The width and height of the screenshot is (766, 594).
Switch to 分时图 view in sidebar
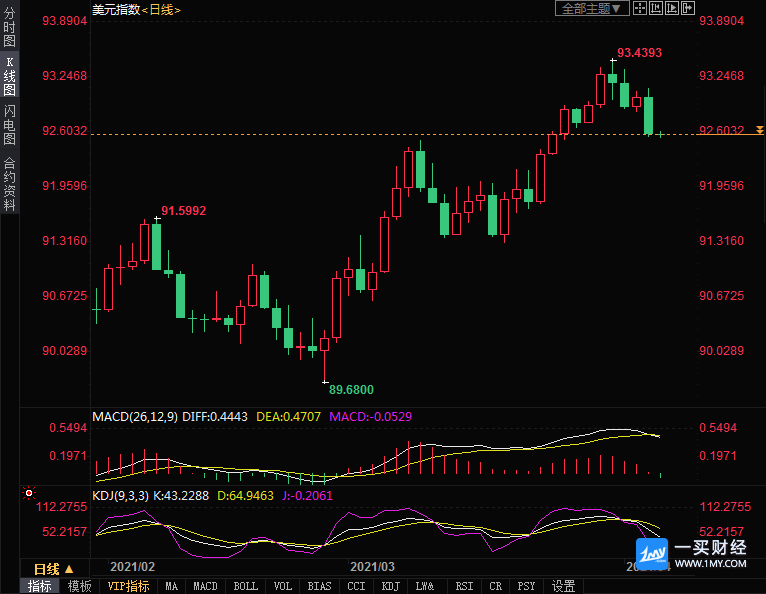point(9,26)
